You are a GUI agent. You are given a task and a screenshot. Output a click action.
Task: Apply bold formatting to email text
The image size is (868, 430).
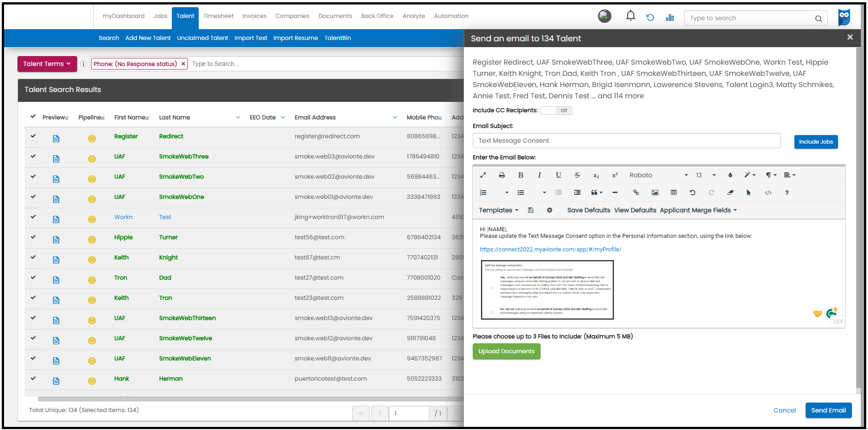tap(521, 175)
